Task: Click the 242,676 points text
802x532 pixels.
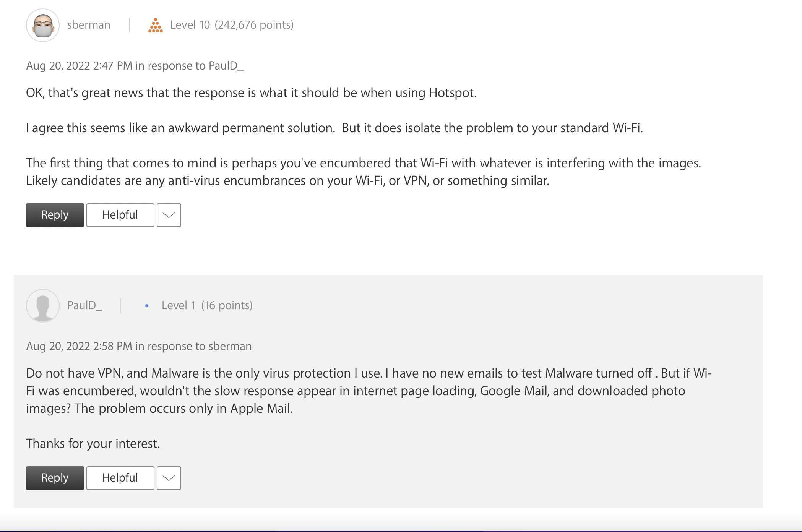Action: [254, 25]
